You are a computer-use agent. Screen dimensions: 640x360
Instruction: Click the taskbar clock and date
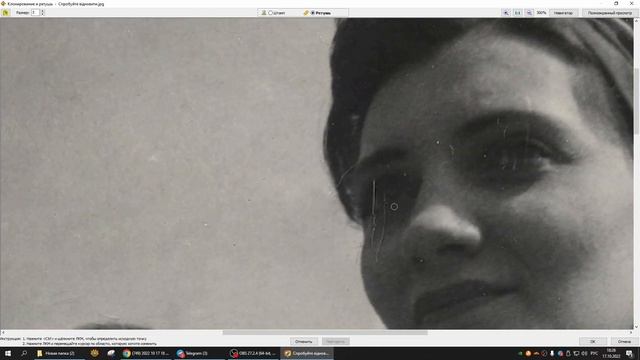[611, 353]
